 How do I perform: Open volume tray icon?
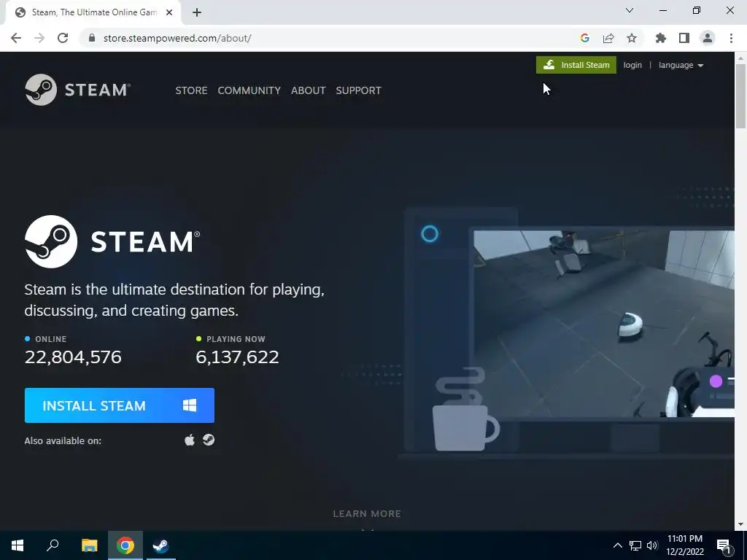[x=651, y=545]
